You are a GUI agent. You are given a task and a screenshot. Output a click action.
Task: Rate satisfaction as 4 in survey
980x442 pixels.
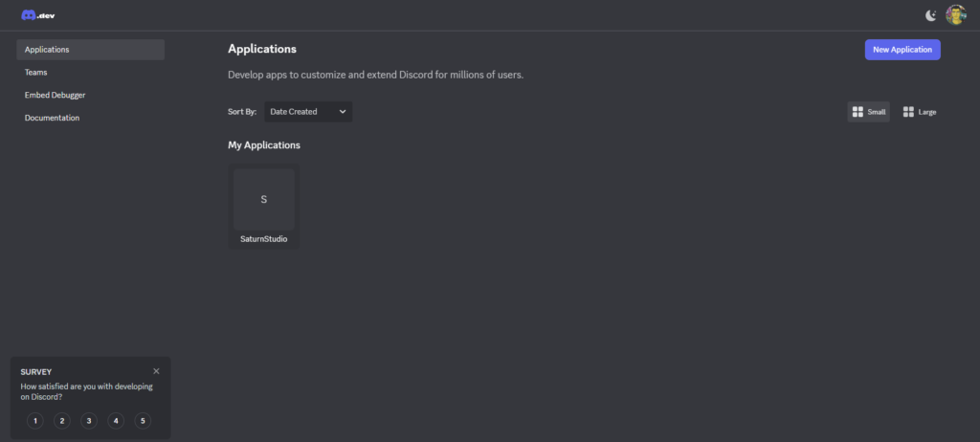116,420
